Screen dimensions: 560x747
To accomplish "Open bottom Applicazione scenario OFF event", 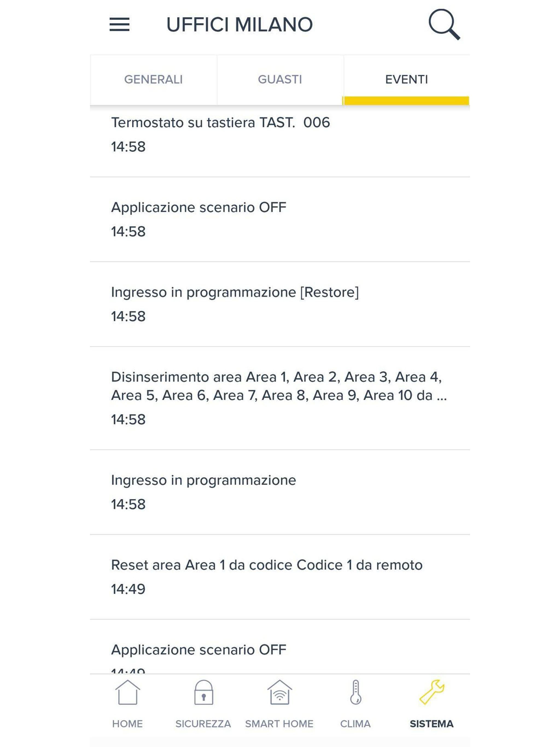I will [x=280, y=647].
